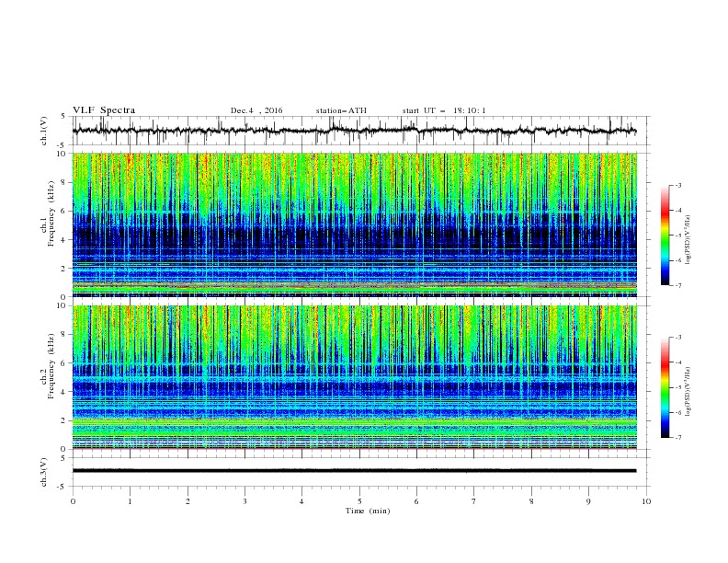728x563 pixels.
Task: Click the "station=ATH" header label
Action: [x=341, y=110]
